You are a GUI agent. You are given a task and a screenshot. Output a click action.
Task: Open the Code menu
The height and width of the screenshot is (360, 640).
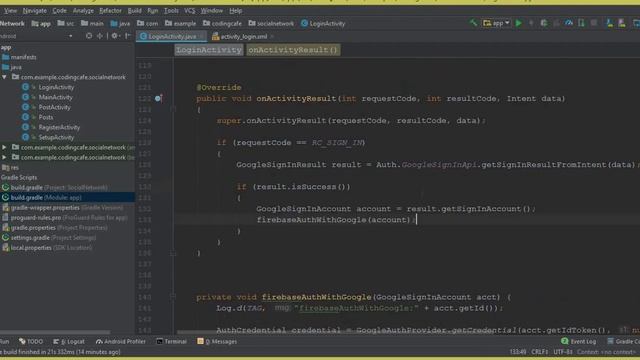click(59, 11)
